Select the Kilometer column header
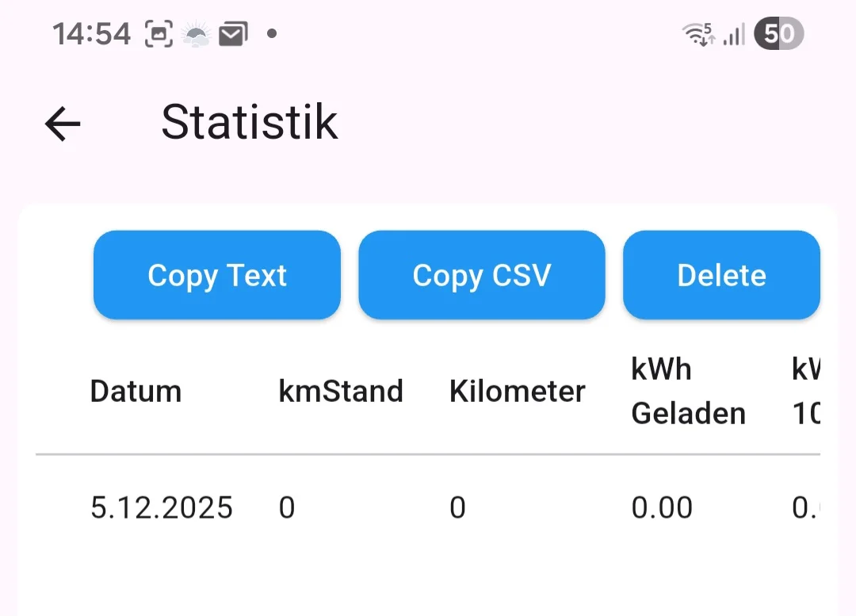 517,391
